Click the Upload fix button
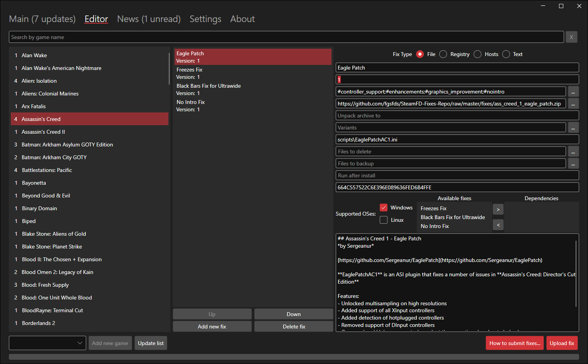The width and height of the screenshot is (588, 364). pyautogui.click(x=562, y=343)
